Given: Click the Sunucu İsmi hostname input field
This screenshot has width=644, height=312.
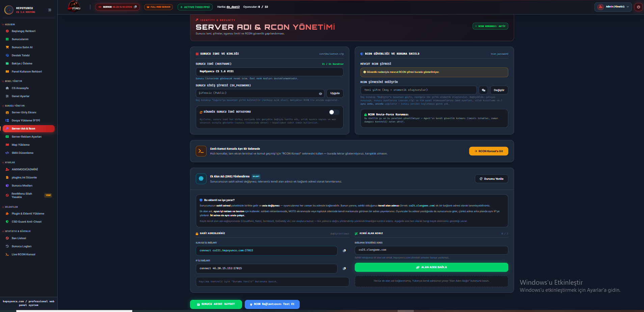Looking at the screenshot, I should tap(269, 72).
